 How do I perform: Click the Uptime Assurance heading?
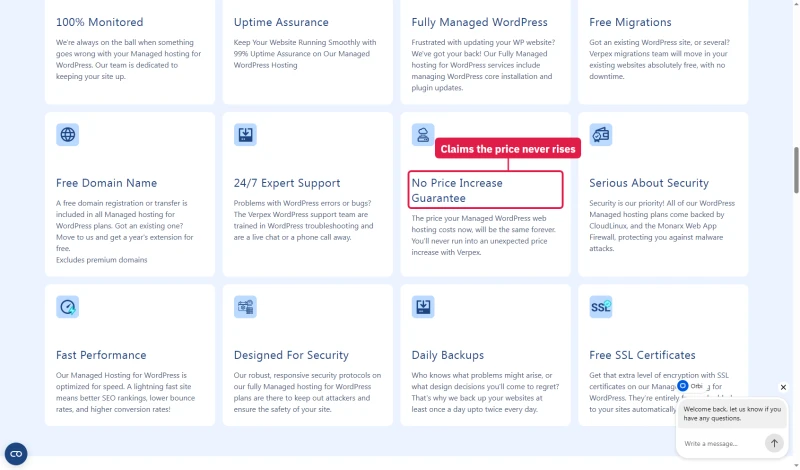pyautogui.click(x=281, y=22)
